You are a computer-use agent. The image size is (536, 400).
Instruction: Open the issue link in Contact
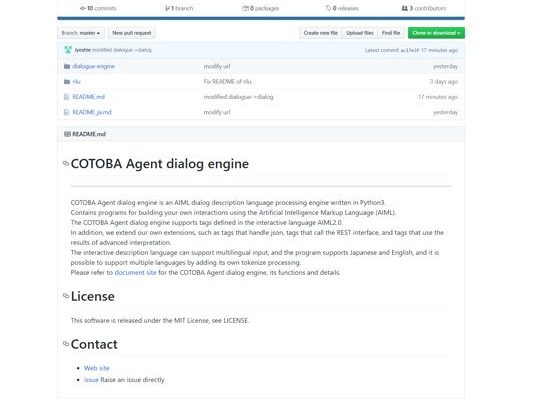click(91, 380)
